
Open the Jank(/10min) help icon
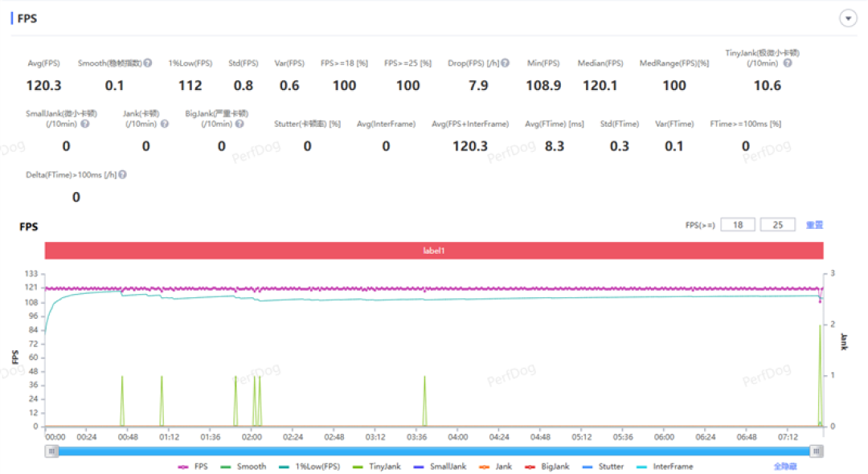tap(165, 124)
